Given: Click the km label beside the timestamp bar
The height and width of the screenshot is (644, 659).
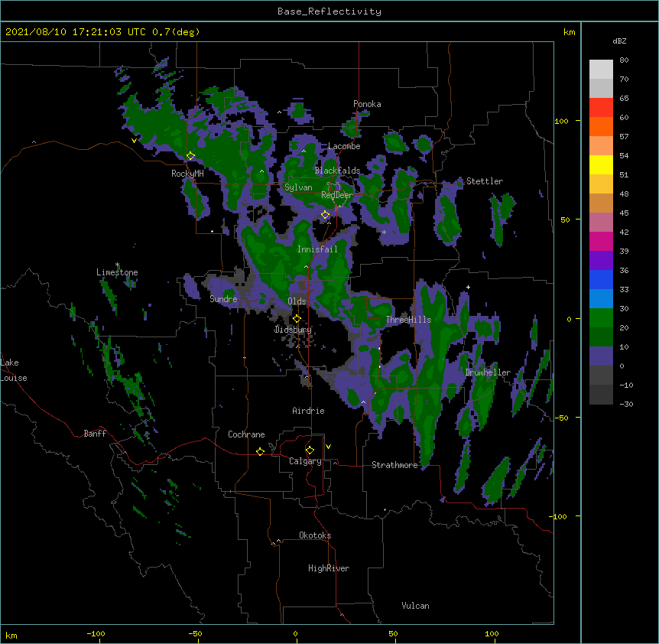Looking at the screenshot, I should click(x=569, y=32).
